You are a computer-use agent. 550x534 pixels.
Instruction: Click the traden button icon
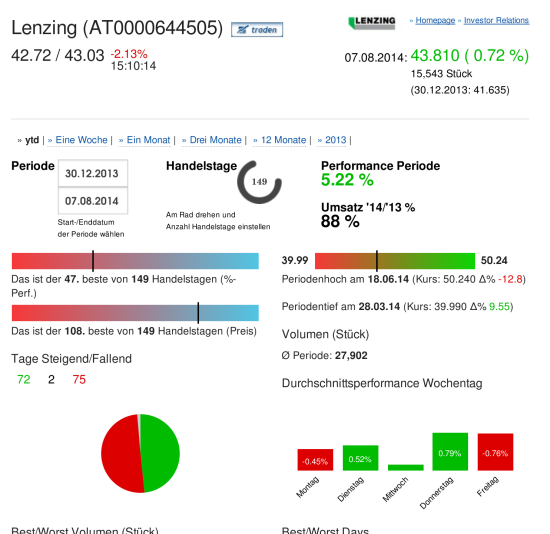coord(257,29)
